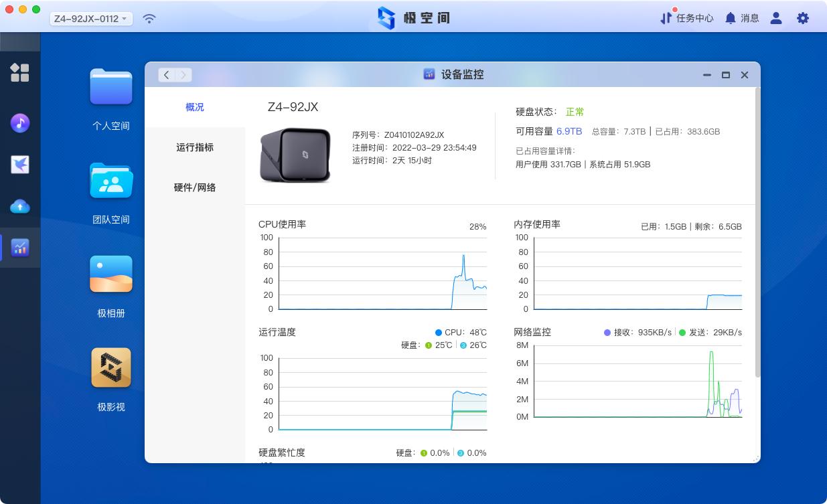Click the back navigation arrow in monitor window

coord(166,75)
